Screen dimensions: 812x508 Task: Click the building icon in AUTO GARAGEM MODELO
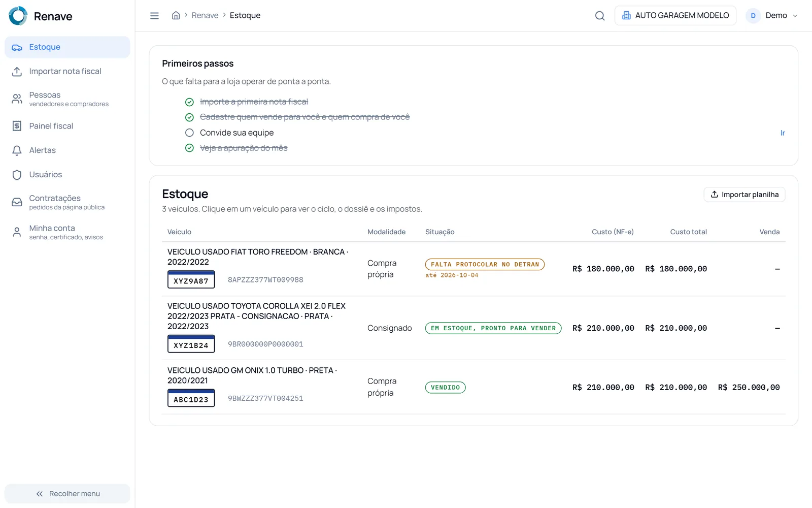click(626, 15)
